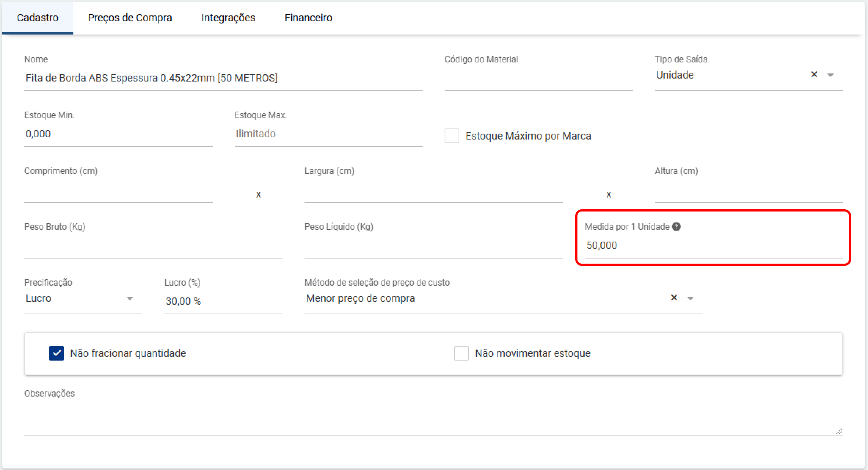Enable Estoque Máximo por Marca checkbox
868x470 pixels.
[452, 136]
